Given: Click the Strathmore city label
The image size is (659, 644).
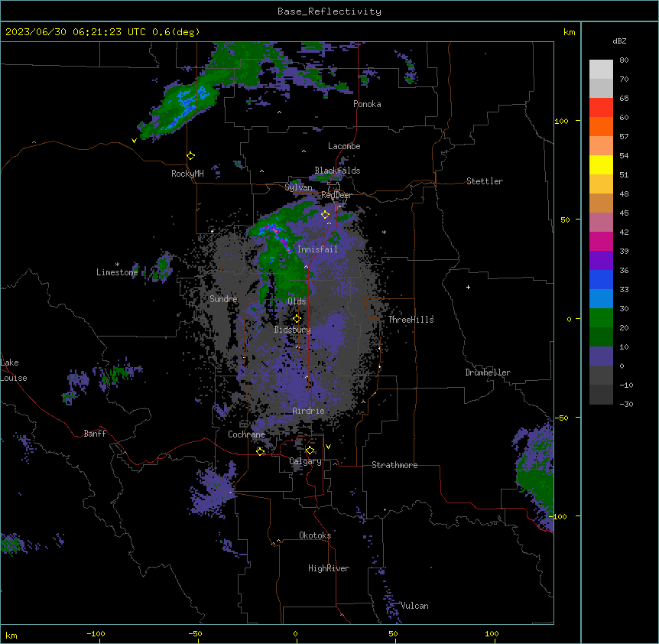Looking at the screenshot, I should click(x=394, y=465).
